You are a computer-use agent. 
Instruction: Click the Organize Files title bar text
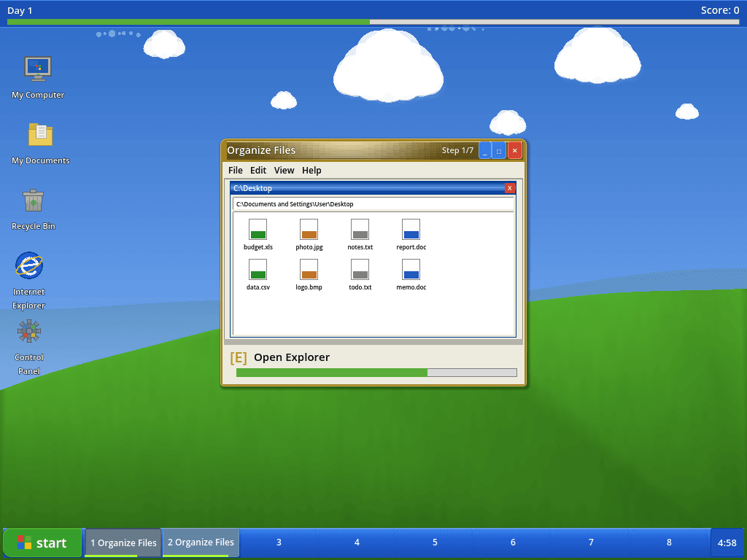point(261,150)
